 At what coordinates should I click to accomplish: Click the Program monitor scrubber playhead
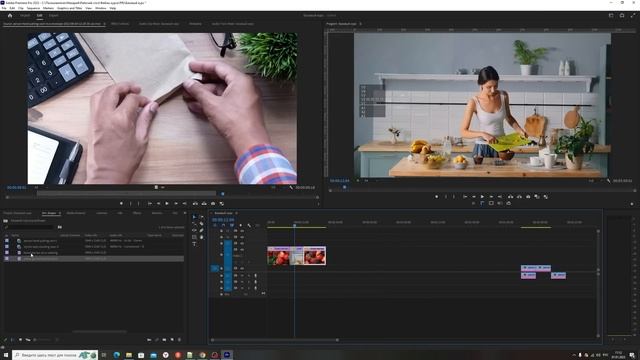pyautogui.click(x=344, y=187)
